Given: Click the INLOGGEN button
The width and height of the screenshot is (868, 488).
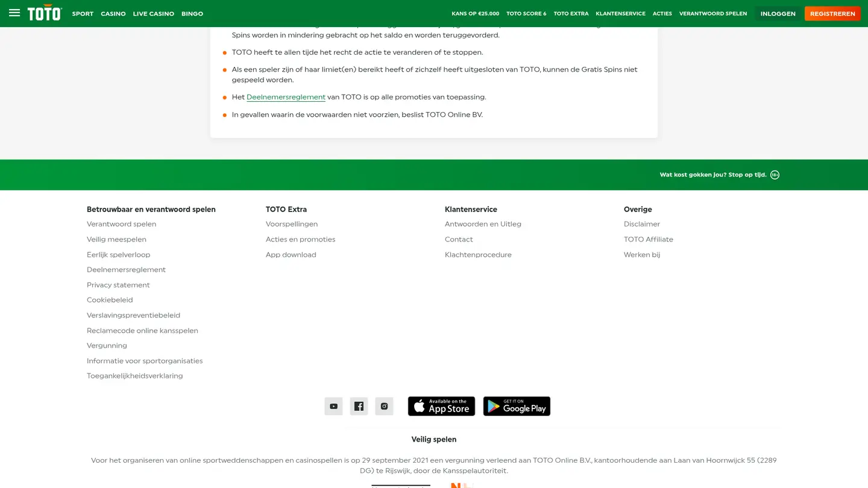Looking at the screenshot, I should 778,13.
